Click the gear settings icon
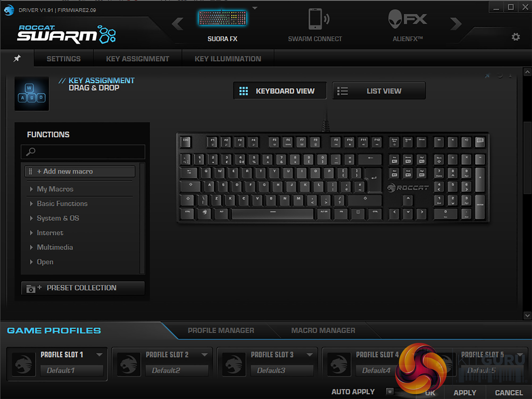This screenshot has height=399, width=532. tap(516, 37)
